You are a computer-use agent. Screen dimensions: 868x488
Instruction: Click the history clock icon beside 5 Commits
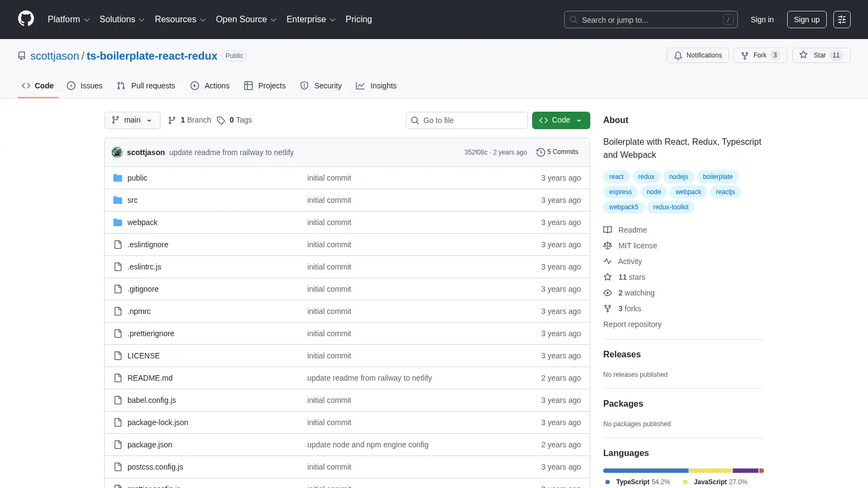540,152
